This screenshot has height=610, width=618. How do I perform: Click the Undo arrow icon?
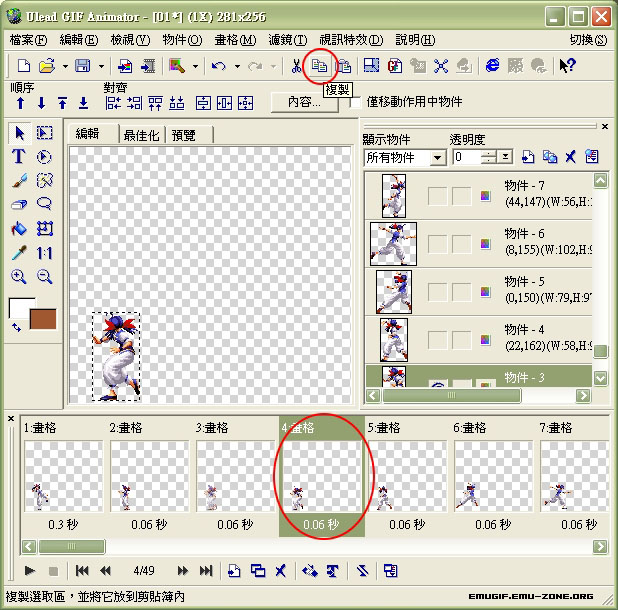(219, 66)
